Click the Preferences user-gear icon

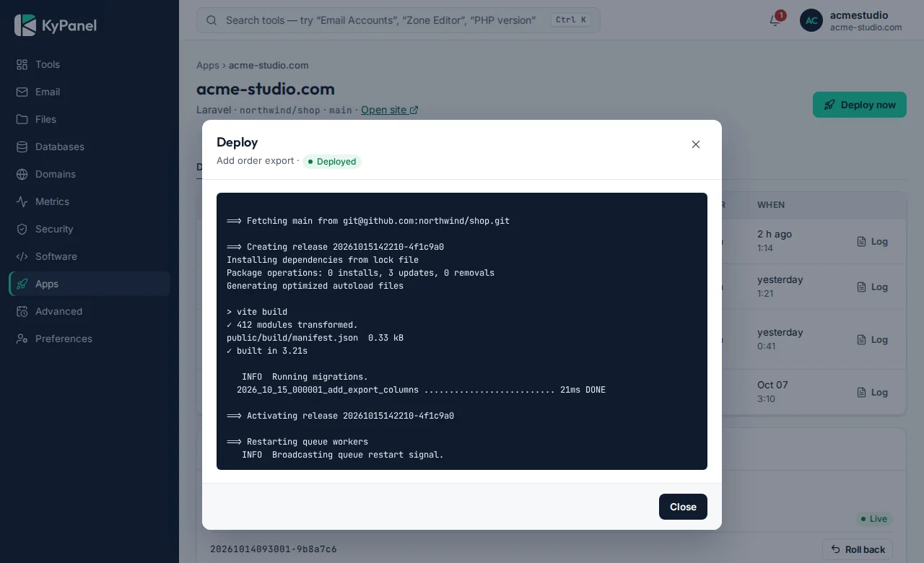pyautogui.click(x=22, y=339)
